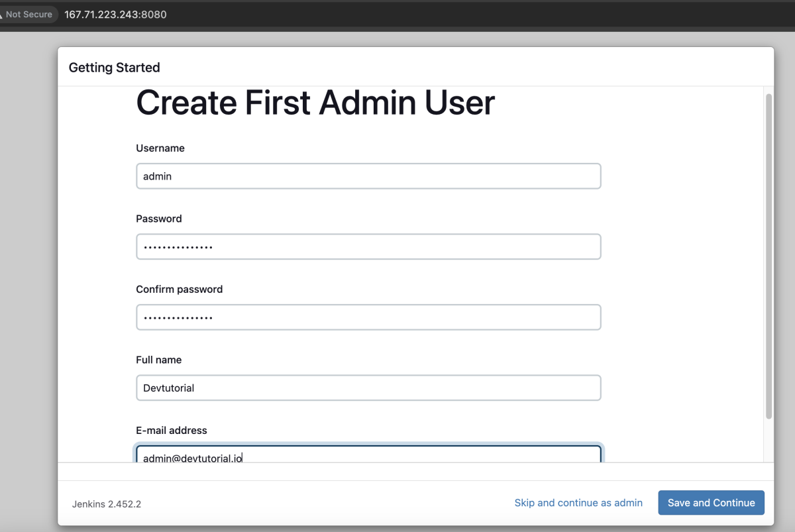795x532 pixels.
Task: Click the Jenkins 2.452.2 version text
Action: 107,504
